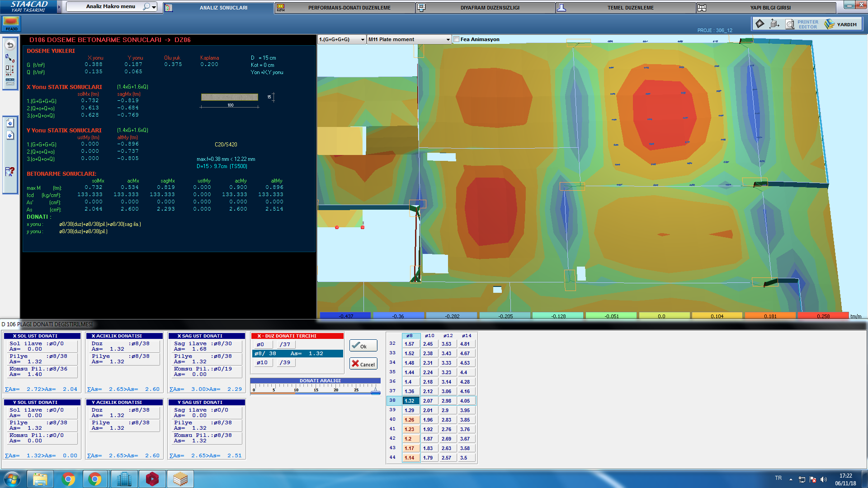The width and height of the screenshot is (868, 488).
Task: Click the rebar diameter change icon
Action: pyautogui.click(x=9, y=58)
